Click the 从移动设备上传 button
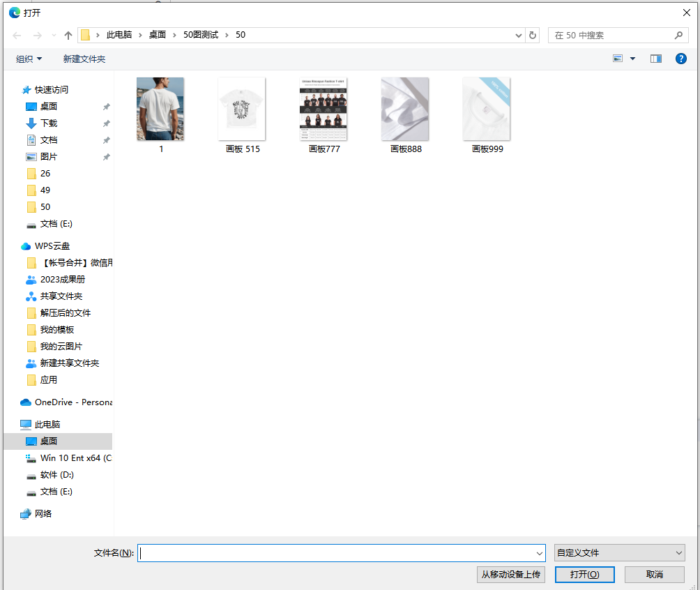700x590 pixels. pyautogui.click(x=511, y=575)
